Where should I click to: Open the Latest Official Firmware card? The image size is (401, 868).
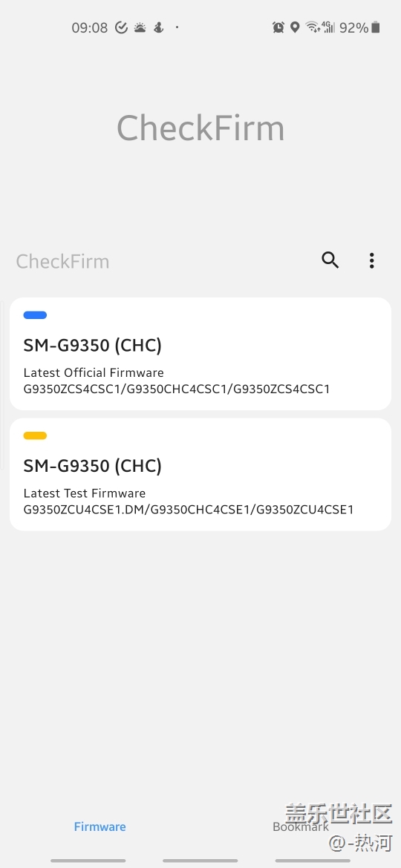pyautogui.click(x=200, y=354)
